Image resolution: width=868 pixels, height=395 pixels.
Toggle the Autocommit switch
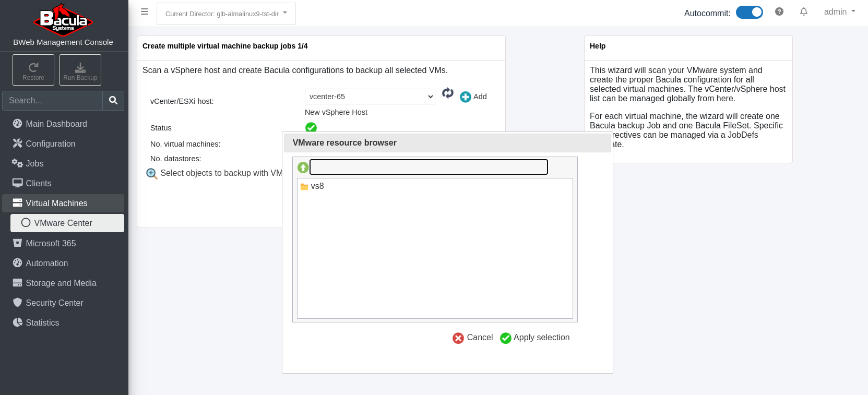pyautogui.click(x=750, y=13)
